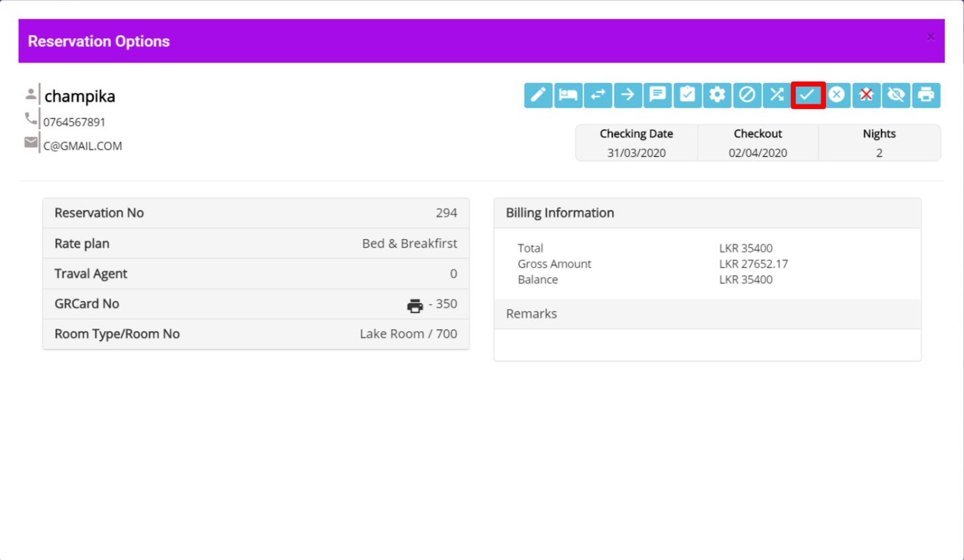The width and height of the screenshot is (964, 560).
Task: Click the right arrow icon button
Action: coord(627,95)
